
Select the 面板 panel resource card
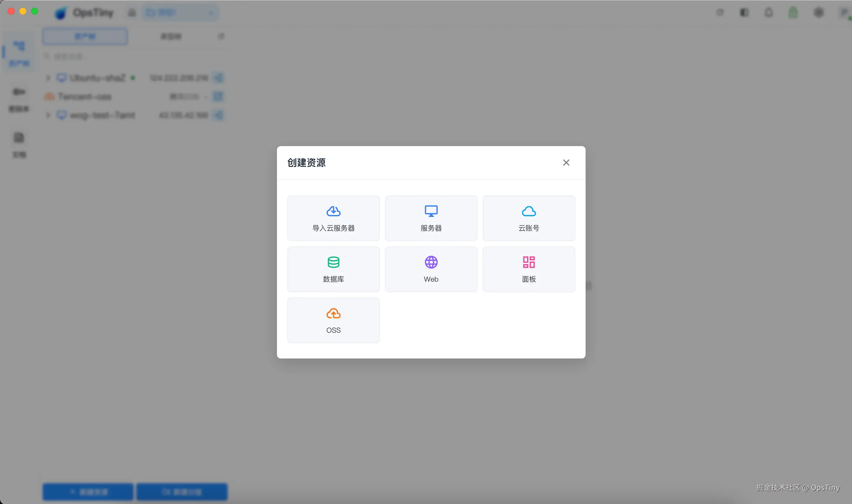(x=528, y=269)
